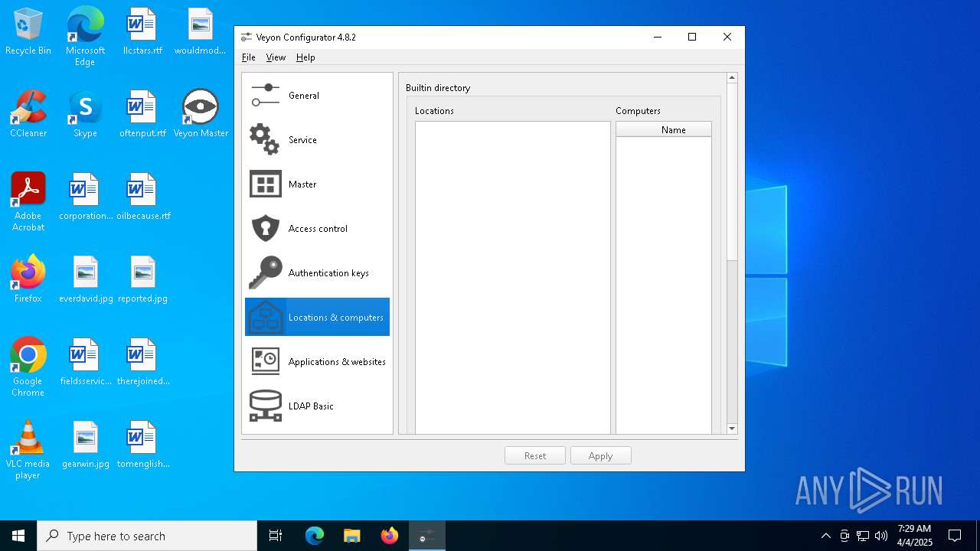Image resolution: width=980 pixels, height=551 pixels.
Task: Select the Adobe Acrobat desktop shortcut
Action: pos(28,202)
